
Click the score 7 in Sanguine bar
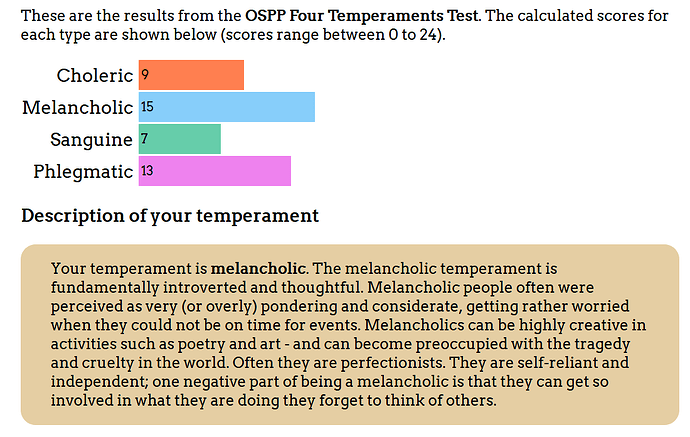pyautogui.click(x=144, y=139)
